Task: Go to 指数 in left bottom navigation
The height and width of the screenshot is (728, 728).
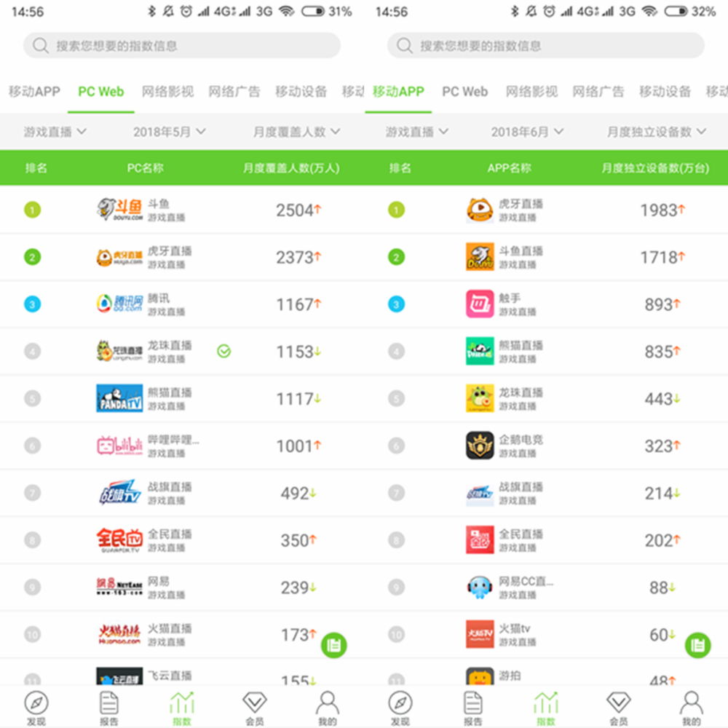Action: coord(182,708)
